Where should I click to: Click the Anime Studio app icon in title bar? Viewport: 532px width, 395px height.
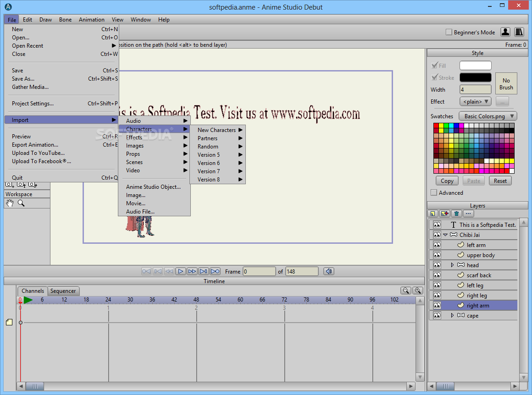click(8, 7)
